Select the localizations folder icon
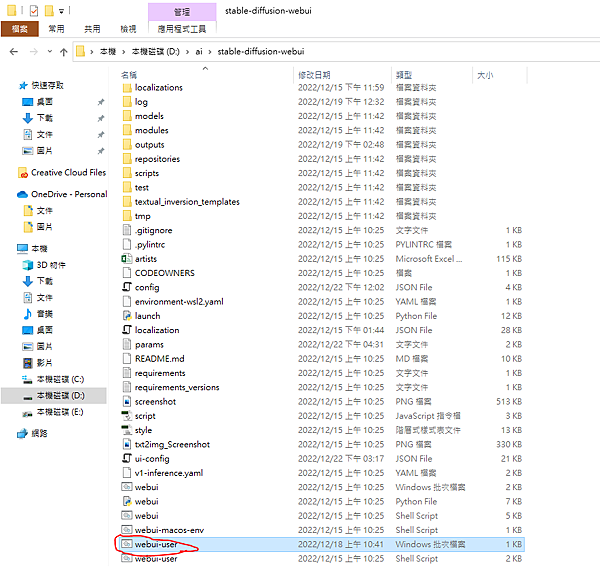The image size is (600, 569). tap(127, 88)
